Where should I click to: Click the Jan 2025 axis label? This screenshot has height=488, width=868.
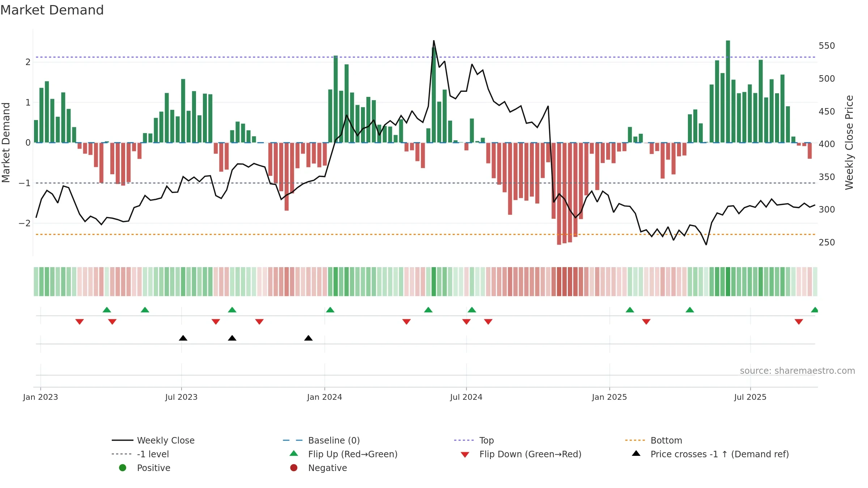tap(609, 397)
